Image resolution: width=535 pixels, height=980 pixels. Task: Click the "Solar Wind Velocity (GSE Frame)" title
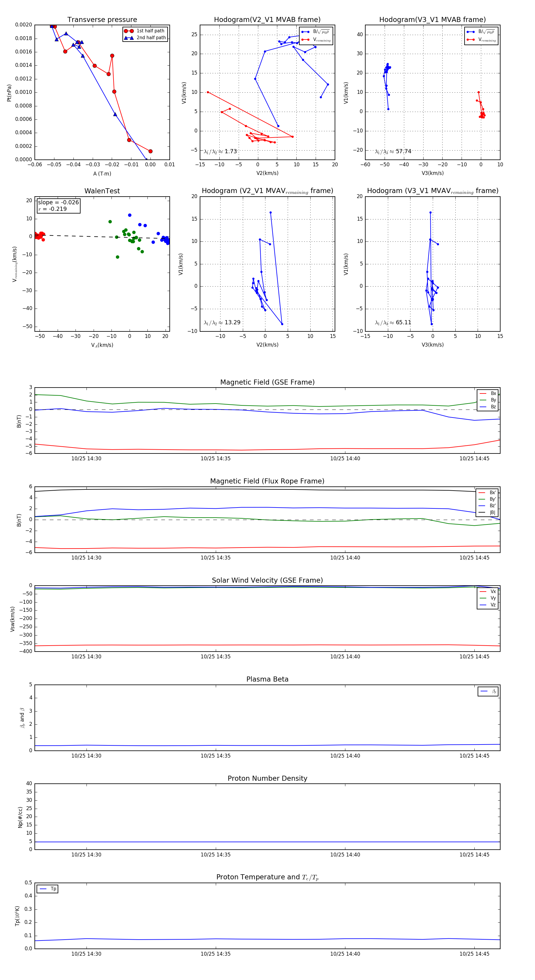point(267,580)
